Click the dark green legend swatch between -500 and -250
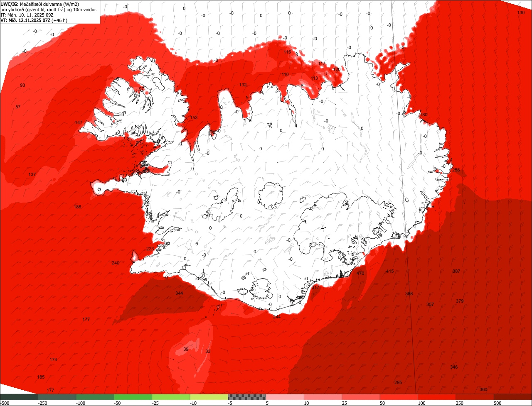 pyautogui.click(x=19, y=396)
